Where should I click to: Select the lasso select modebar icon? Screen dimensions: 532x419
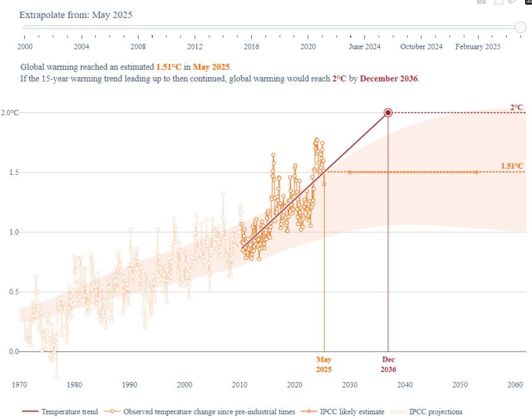coord(512,2)
